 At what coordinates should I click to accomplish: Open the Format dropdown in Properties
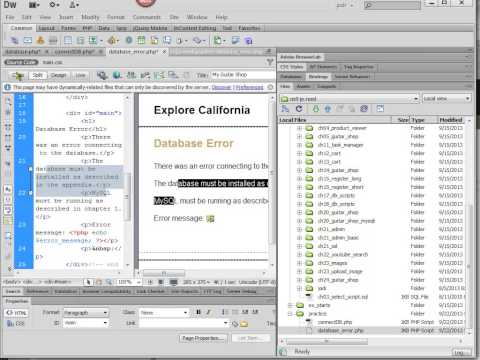pyautogui.click(x=86, y=313)
